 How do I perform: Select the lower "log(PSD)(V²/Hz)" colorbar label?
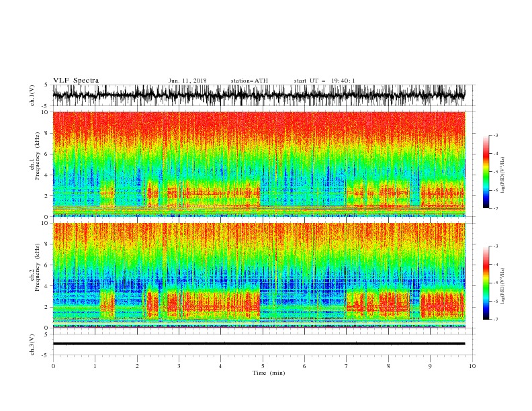[x=503, y=286]
